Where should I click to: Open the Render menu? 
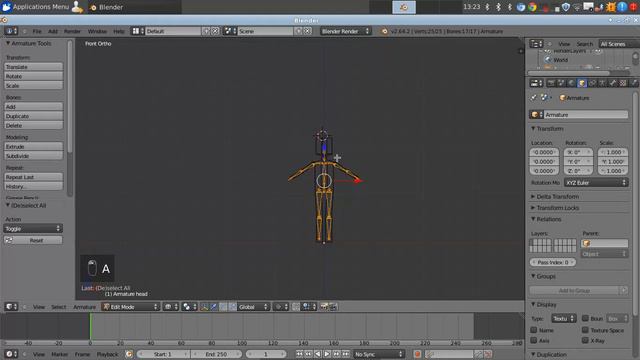click(x=72, y=31)
